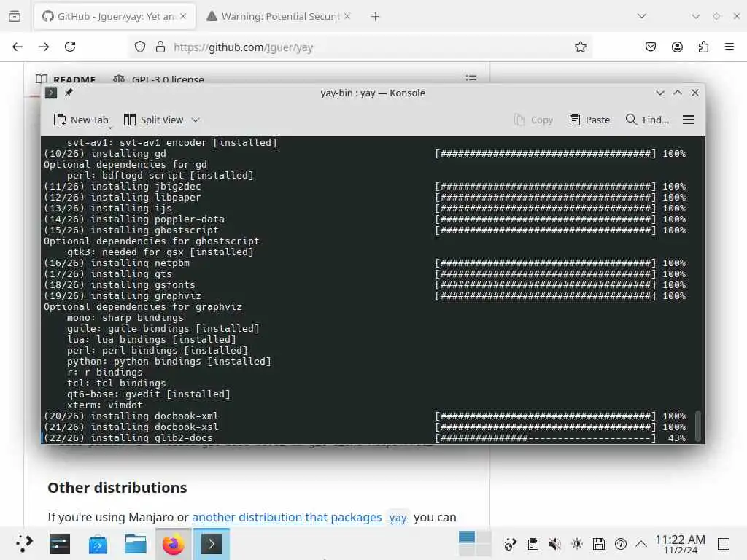Open the GPL-3.0 license tab
This screenshot has height=560, width=747.
point(158,79)
